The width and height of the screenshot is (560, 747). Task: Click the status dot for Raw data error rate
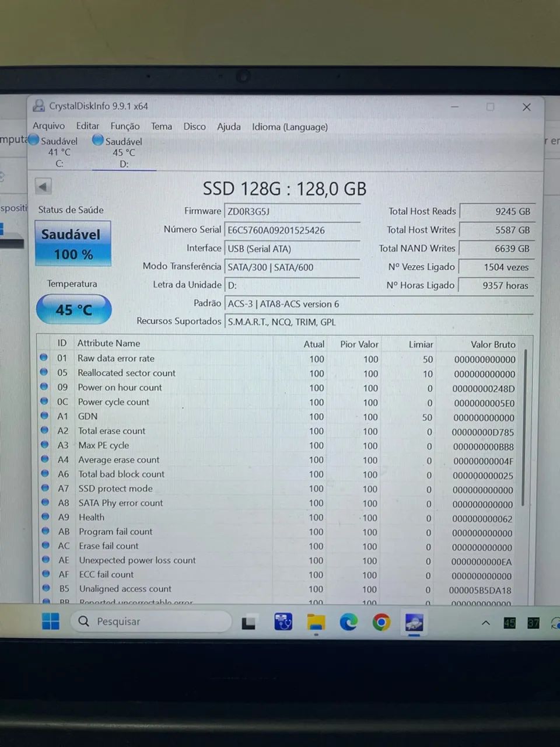click(x=44, y=357)
